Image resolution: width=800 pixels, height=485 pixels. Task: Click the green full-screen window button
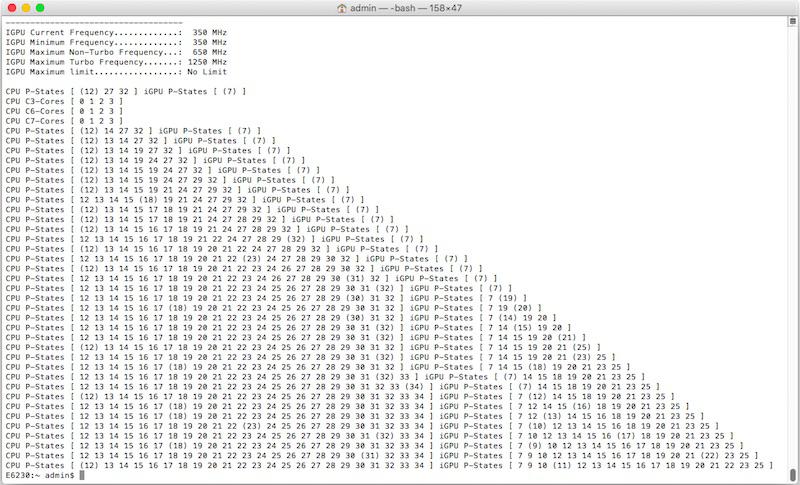(44, 8)
